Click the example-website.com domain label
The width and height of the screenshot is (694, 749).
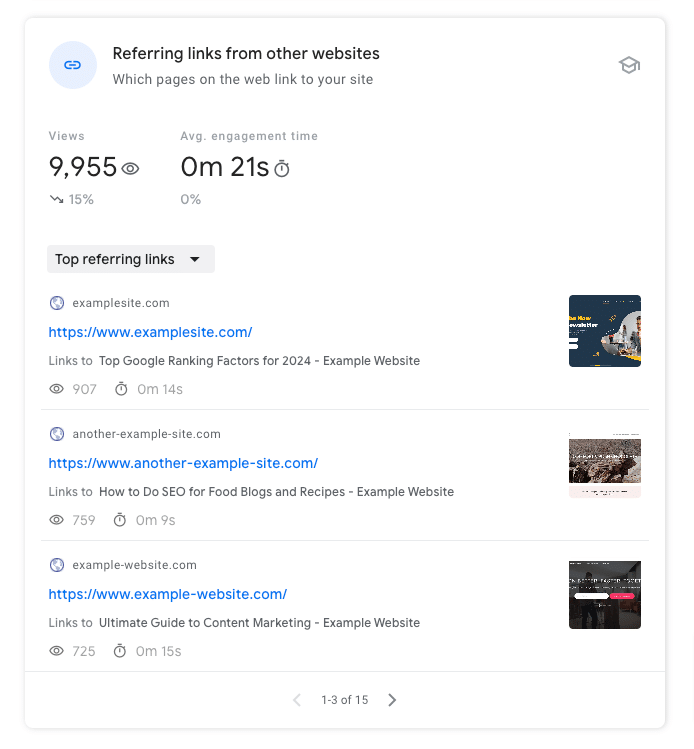tap(135, 565)
